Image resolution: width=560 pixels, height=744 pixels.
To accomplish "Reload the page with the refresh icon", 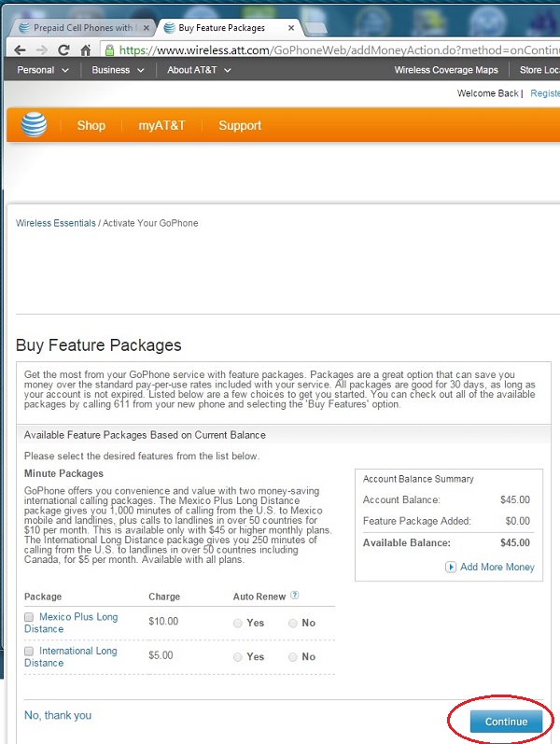I will [x=63, y=49].
